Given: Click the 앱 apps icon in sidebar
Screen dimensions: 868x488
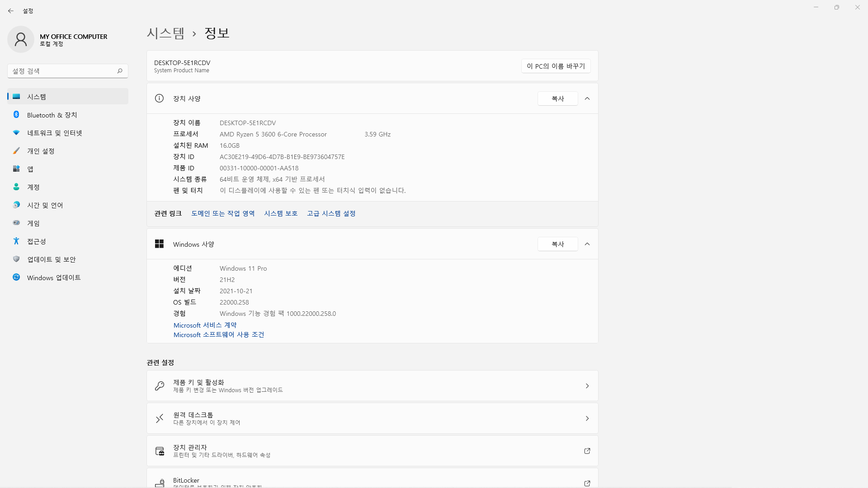Looking at the screenshot, I should point(16,169).
